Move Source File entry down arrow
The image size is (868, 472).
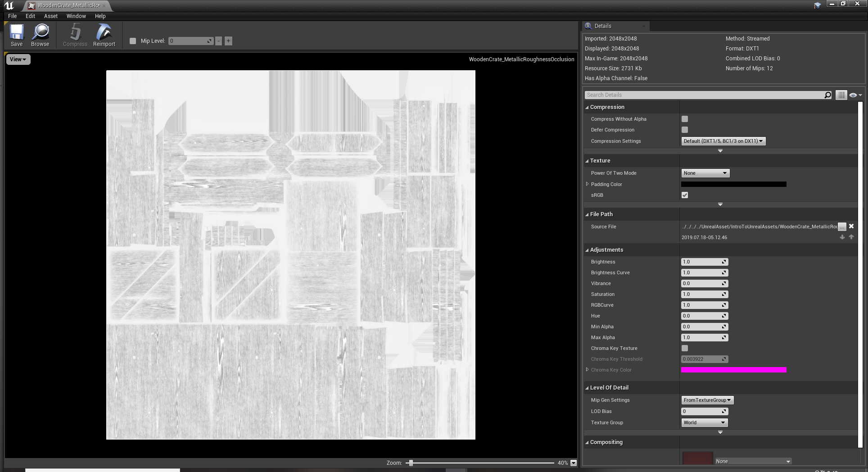pyautogui.click(x=842, y=237)
